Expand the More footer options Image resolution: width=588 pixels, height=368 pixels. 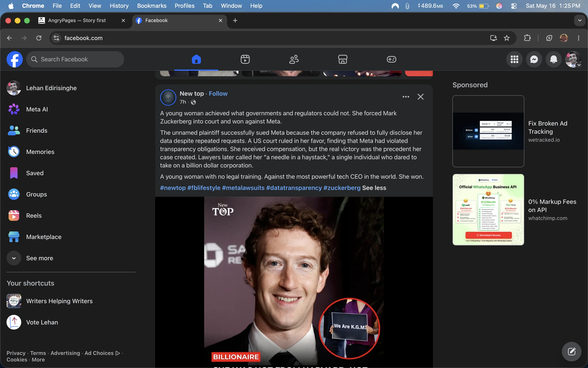pos(38,359)
